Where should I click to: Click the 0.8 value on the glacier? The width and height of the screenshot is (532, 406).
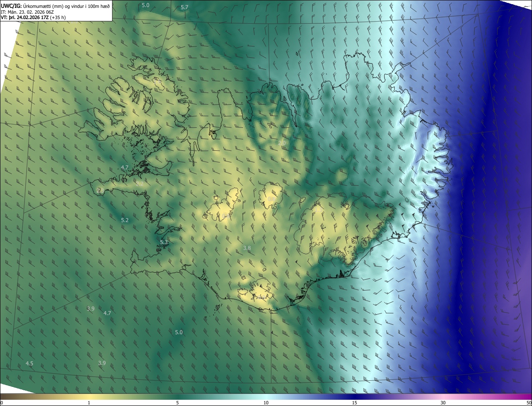pos(271,199)
